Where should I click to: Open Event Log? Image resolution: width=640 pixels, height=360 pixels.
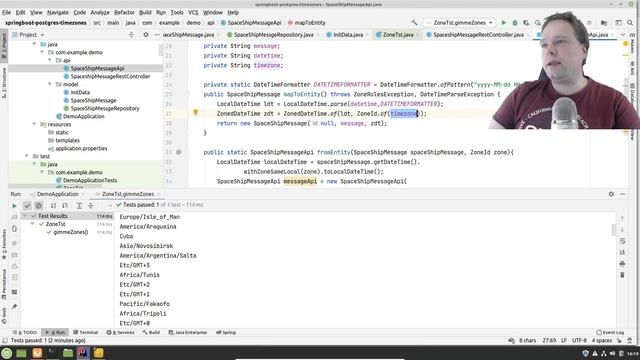[x=610, y=333]
